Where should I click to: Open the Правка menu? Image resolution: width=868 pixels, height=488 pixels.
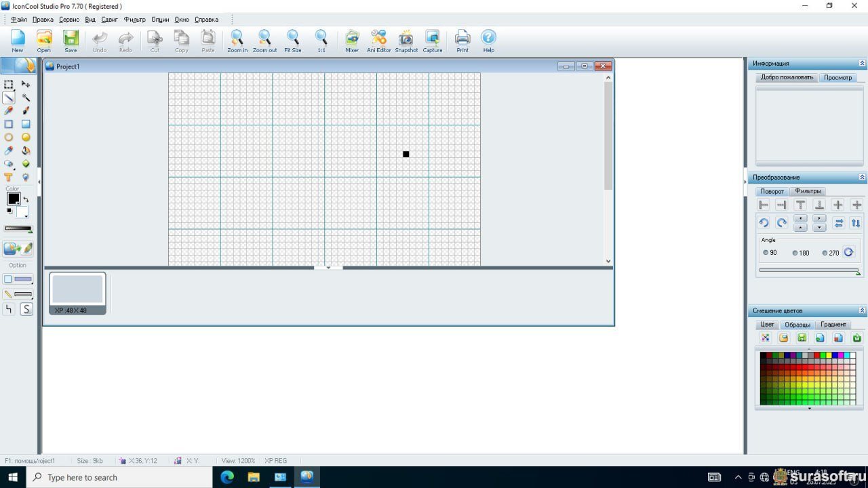click(43, 20)
